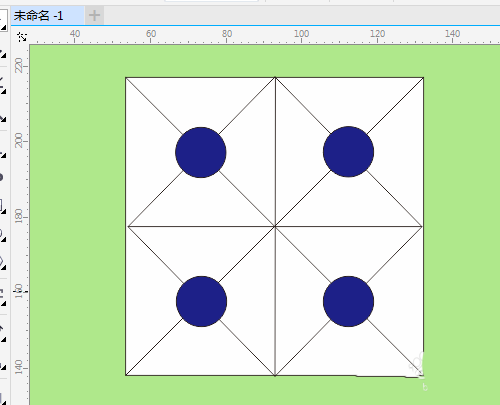
Task: Select the bottom-left blue circle
Action: click(x=201, y=301)
